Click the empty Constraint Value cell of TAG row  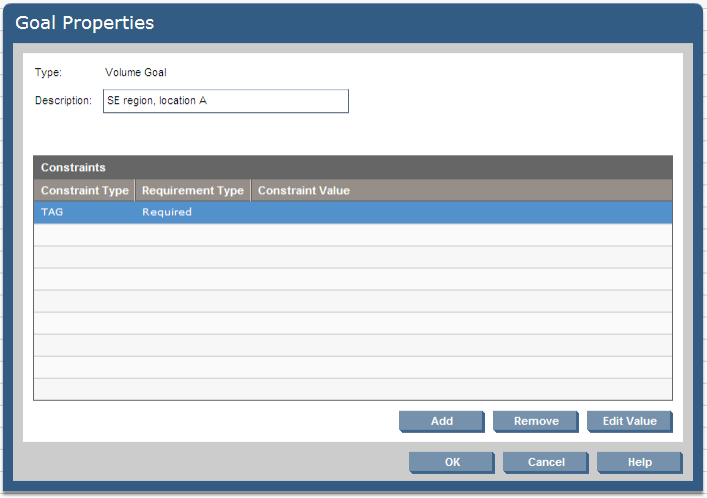[460, 212]
